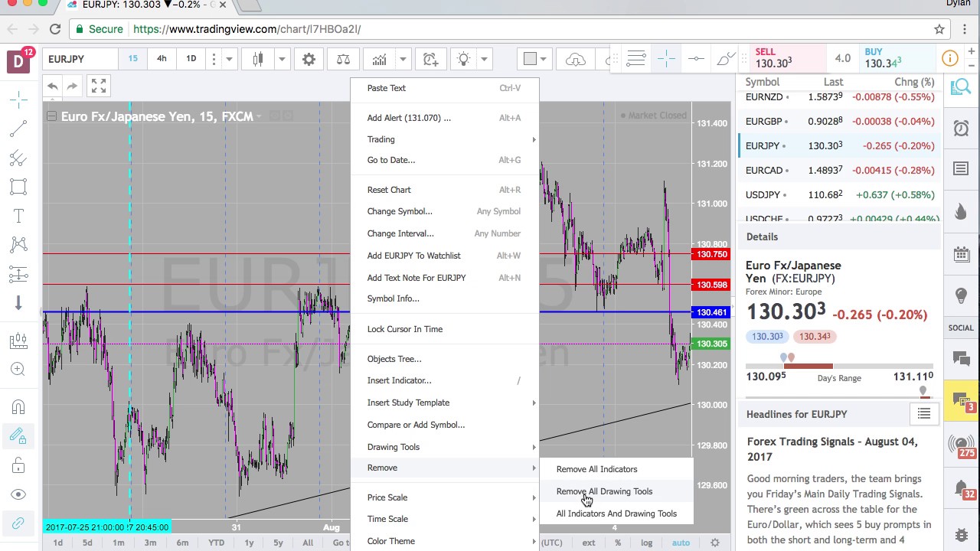
Task: Click the SELL 130.30 button
Action: (788, 58)
